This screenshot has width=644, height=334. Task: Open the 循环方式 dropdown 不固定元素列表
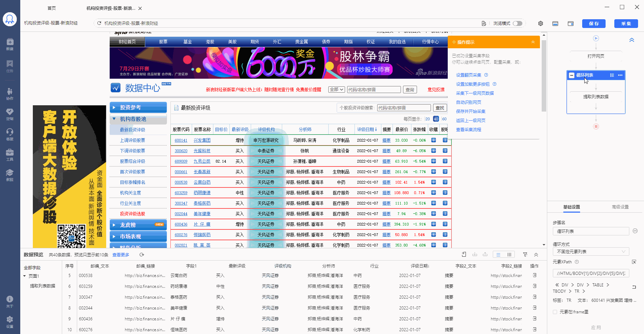[591, 251]
